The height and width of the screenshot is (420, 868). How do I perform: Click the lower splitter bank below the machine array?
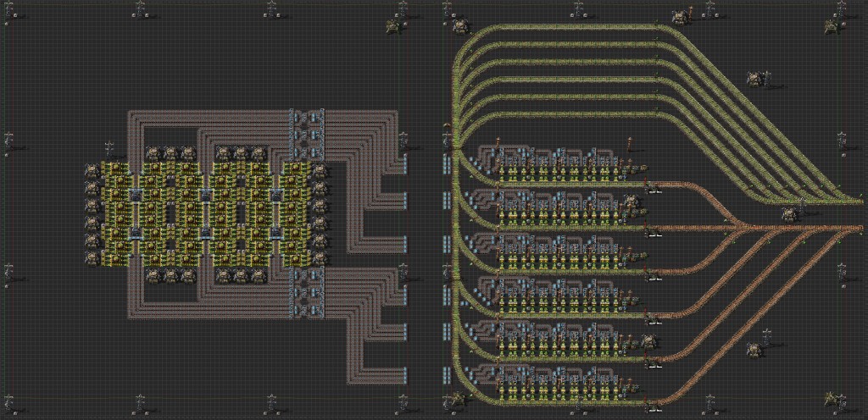(x=307, y=294)
